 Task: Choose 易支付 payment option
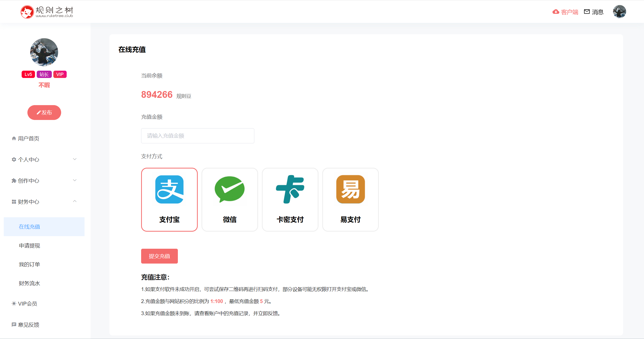350,199
